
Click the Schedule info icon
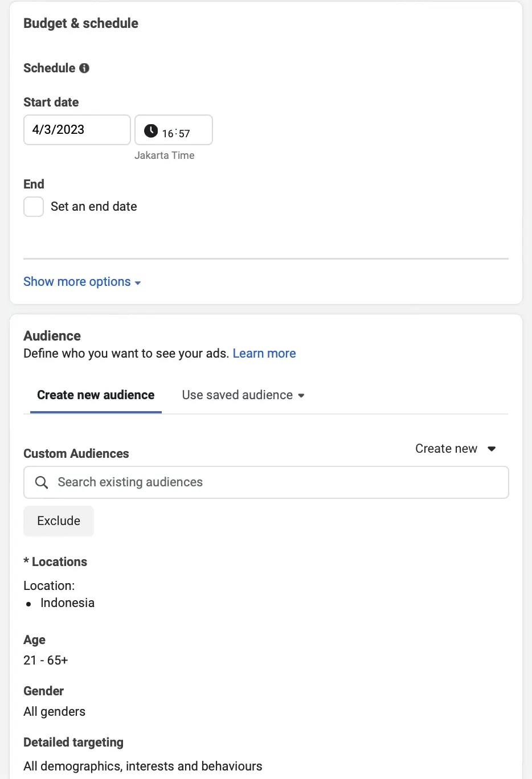click(x=84, y=68)
